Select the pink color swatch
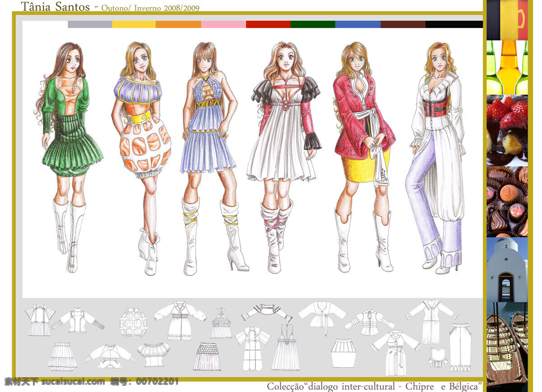Viewport: 542px width, 392px height. point(224,24)
